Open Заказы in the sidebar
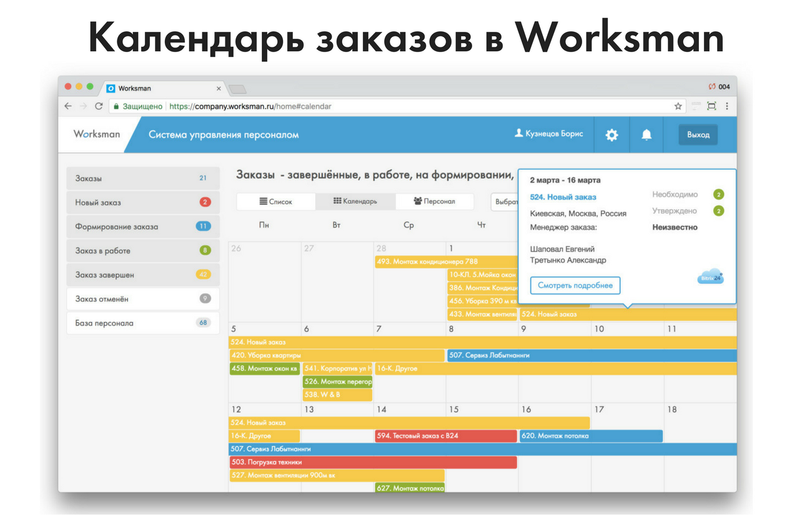The width and height of the screenshot is (812, 515). (143, 179)
